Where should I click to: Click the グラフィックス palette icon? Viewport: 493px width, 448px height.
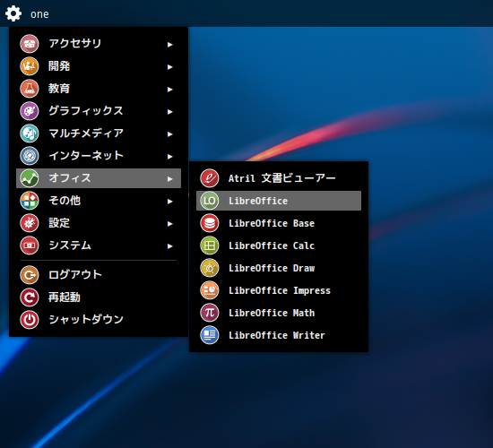click(30, 111)
